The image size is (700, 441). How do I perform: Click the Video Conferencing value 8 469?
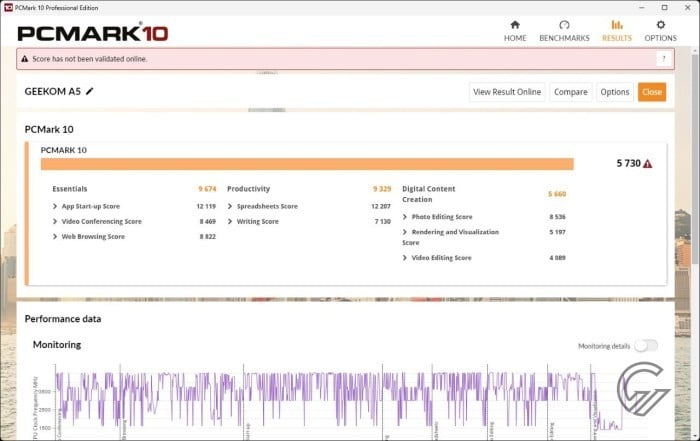(208, 221)
